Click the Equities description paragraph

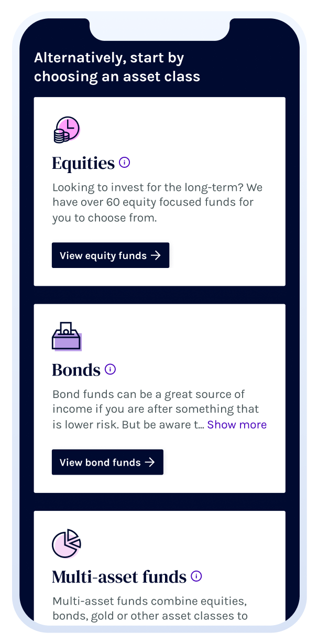(157, 202)
